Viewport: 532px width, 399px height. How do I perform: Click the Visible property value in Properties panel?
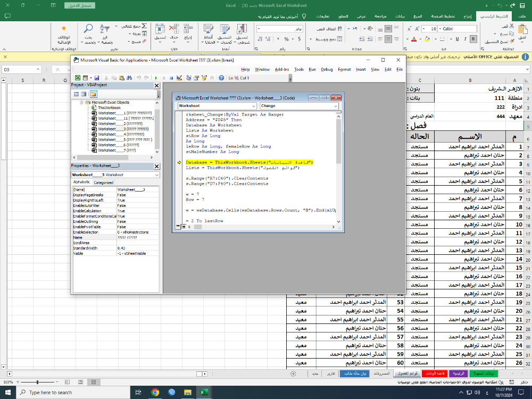click(x=137, y=253)
